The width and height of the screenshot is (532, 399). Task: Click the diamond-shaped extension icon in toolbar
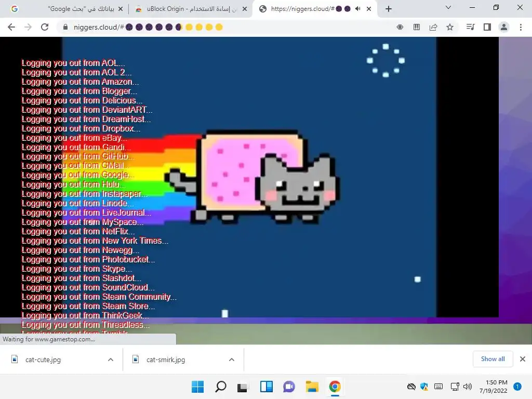(400, 27)
